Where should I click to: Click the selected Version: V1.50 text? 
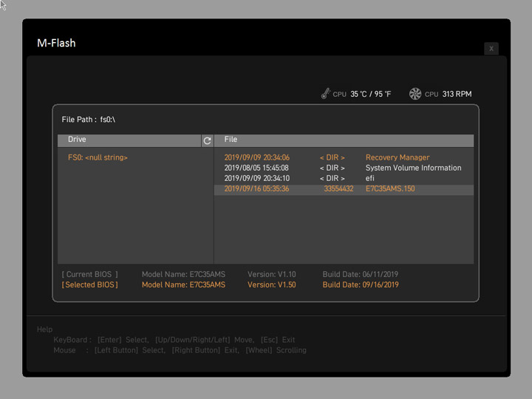point(271,284)
